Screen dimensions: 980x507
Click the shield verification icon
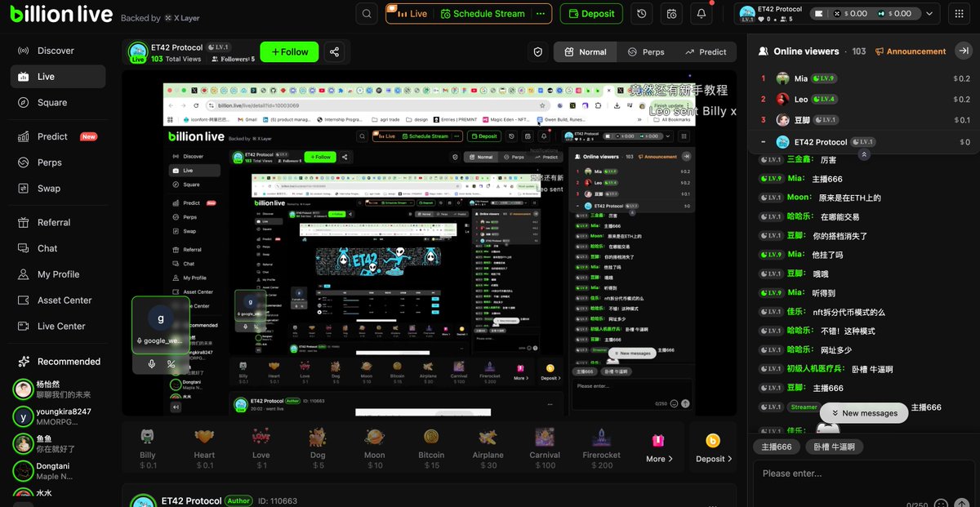click(x=537, y=51)
